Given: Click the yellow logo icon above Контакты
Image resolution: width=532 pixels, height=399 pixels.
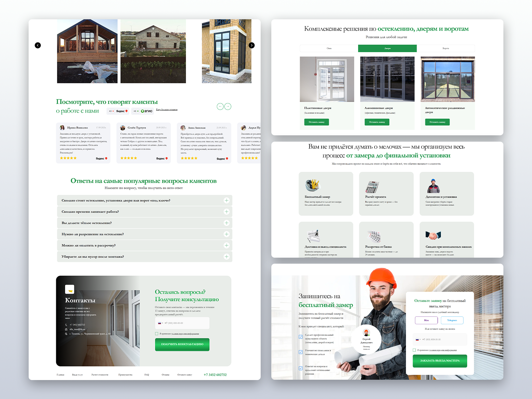Looking at the screenshot, I should click(x=69, y=289).
